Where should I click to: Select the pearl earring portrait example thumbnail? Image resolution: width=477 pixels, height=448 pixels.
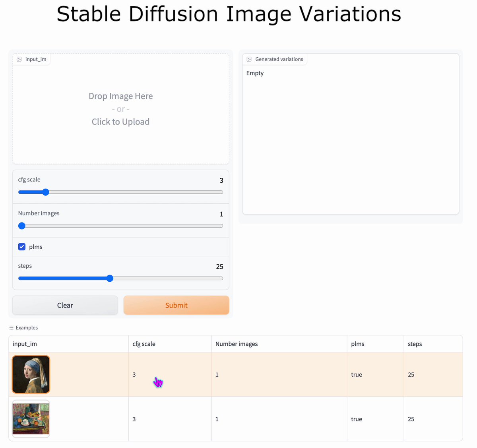(x=31, y=374)
